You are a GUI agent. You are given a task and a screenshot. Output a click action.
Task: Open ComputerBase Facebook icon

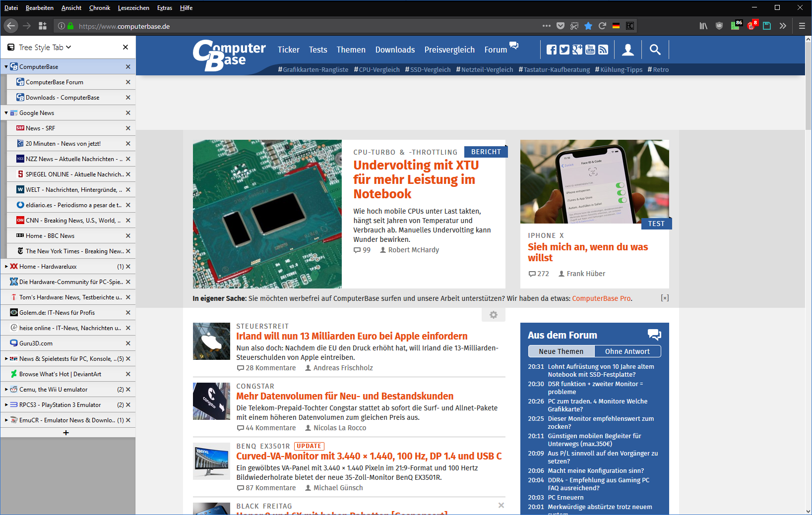point(552,49)
